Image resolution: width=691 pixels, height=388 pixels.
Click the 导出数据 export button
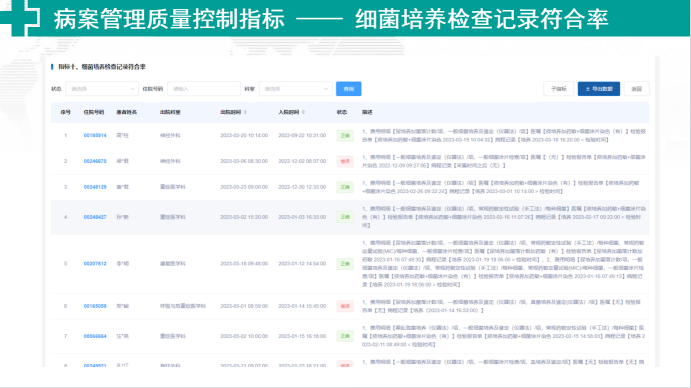(x=598, y=89)
